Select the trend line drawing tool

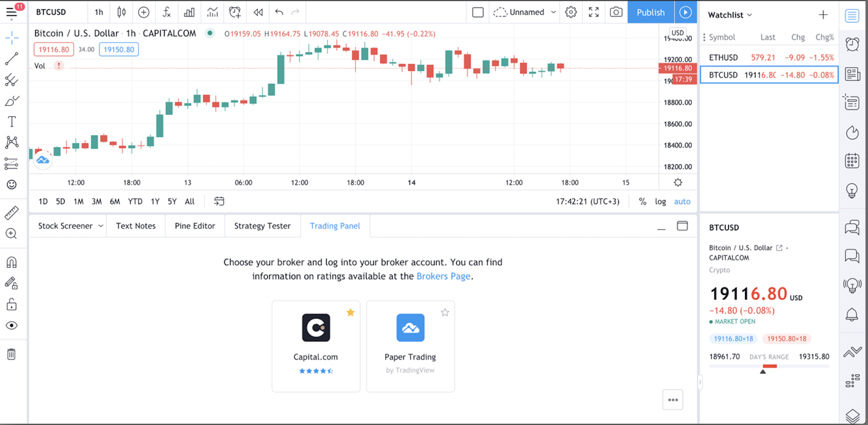click(x=11, y=59)
